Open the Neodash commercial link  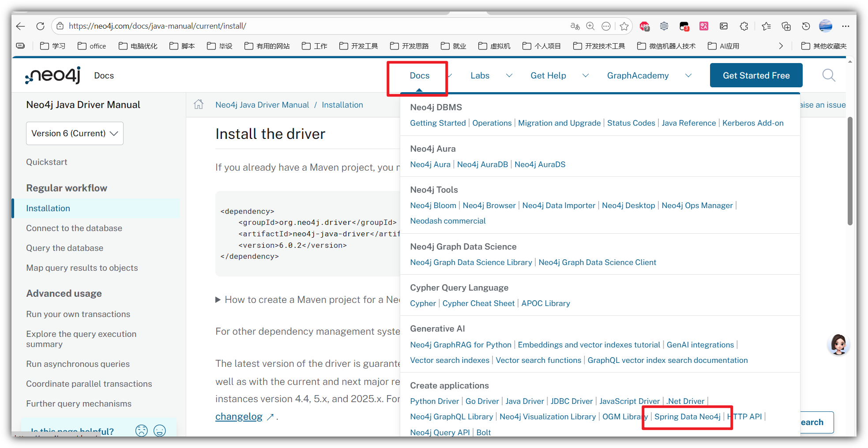[448, 221]
